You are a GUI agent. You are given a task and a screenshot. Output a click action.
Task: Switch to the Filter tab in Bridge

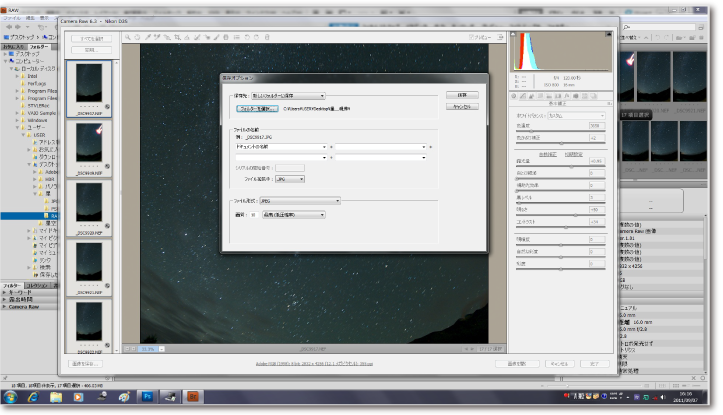tap(11, 285)
